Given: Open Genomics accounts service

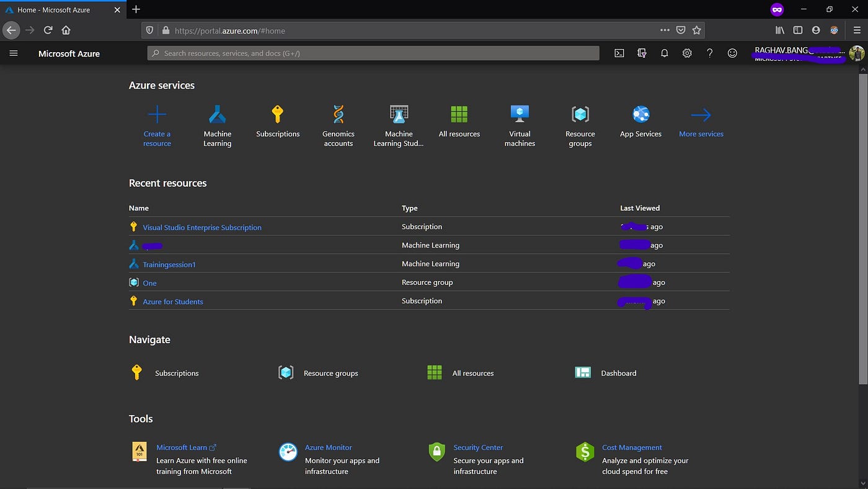Looking at the screenshot, I should point(338,115).
